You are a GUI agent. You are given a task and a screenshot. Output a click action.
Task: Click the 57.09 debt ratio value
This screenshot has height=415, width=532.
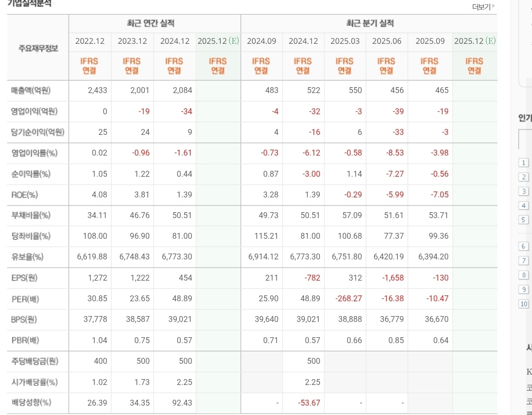(x=352, y=215)
